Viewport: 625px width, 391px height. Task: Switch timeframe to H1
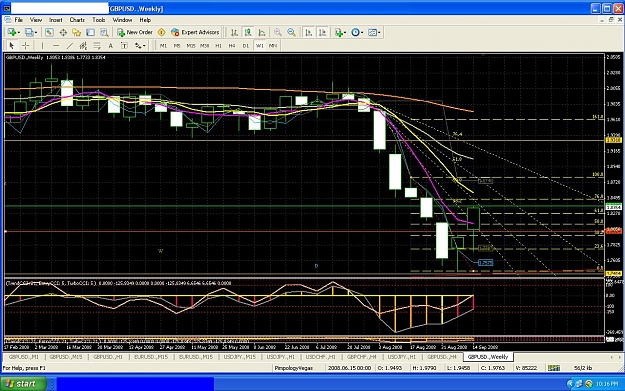[218, 46]
